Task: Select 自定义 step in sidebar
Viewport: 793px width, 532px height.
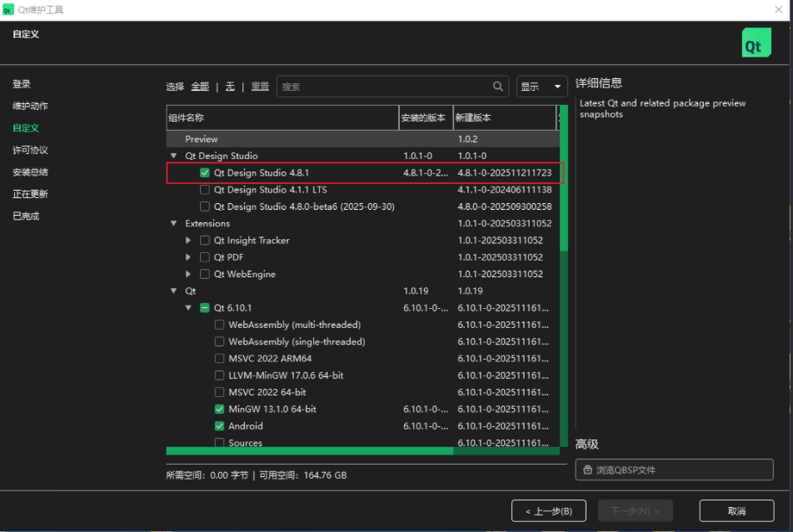Action: pos(26,128)
